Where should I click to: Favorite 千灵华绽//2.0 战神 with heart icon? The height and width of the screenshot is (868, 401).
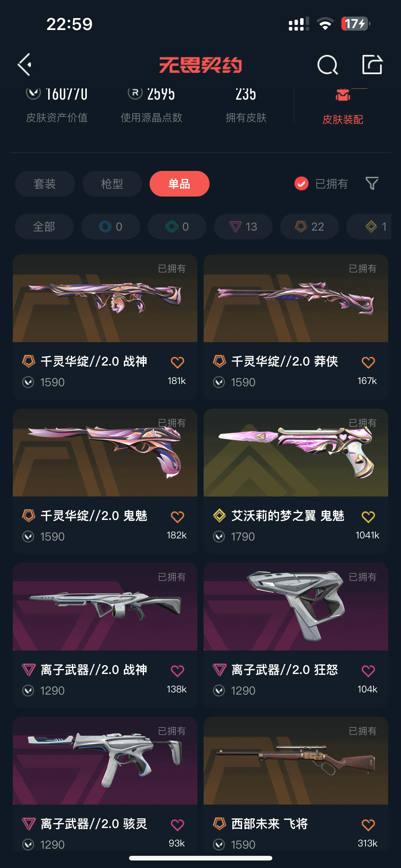[177, 362]
